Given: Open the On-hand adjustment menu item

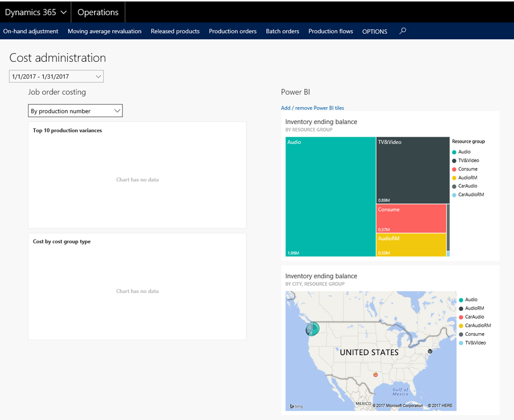Looking at the screenshot, I should (x=31, y=31).
